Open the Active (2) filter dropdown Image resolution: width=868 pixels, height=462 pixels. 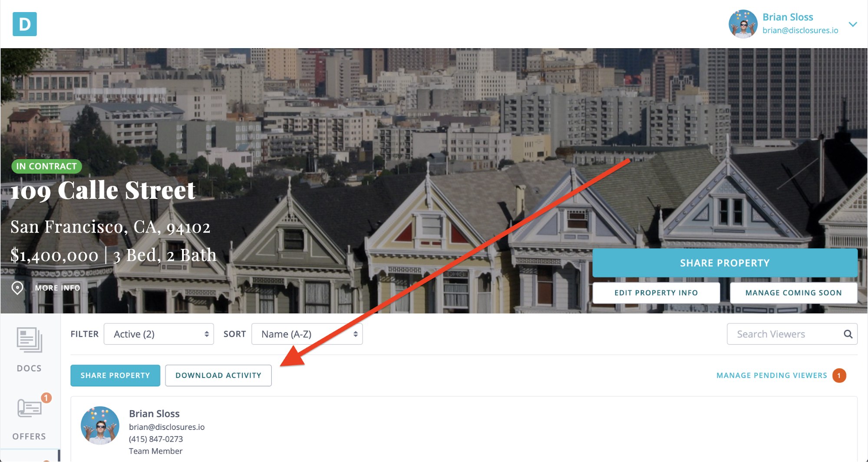point(159,334)
